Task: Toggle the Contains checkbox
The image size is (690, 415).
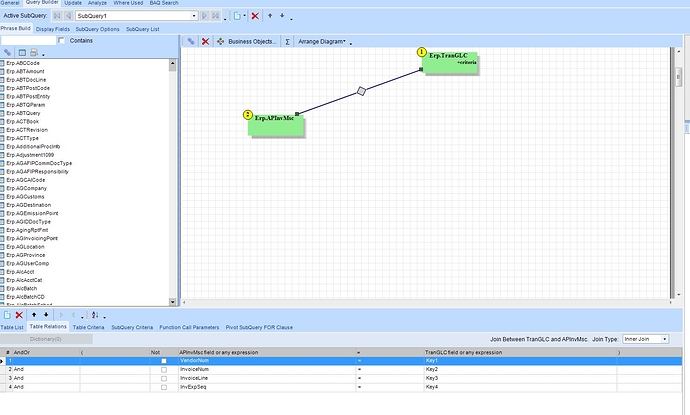Action: coord(61,40)
